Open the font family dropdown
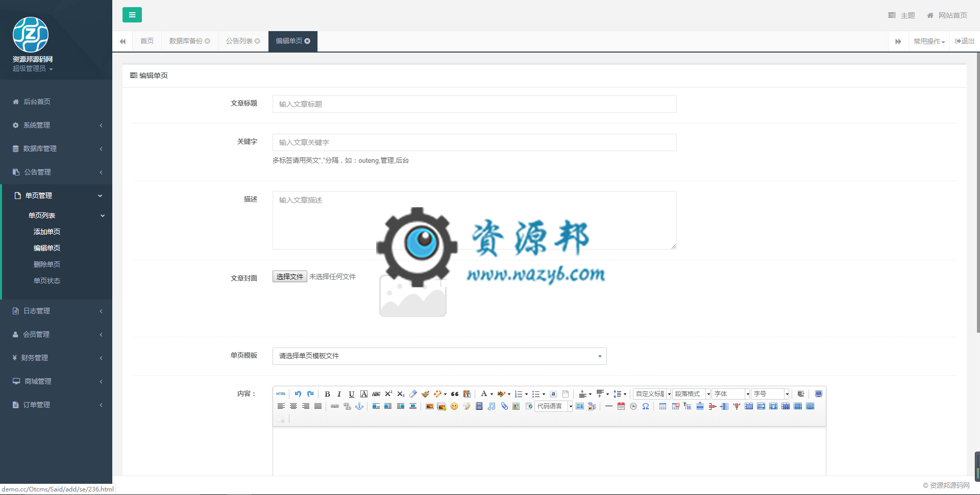The height and width of the screenshot is (495, 980). [x=731, y=394]
